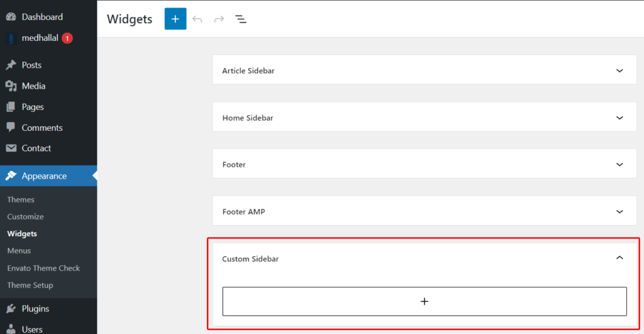Click the redo arrow icon

point(219,19)
